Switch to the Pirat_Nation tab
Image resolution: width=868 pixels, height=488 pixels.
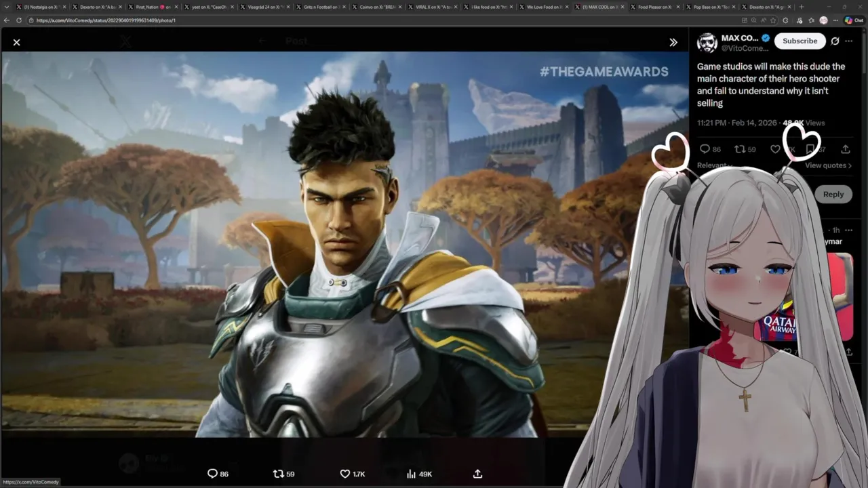[x=153, y=7]
